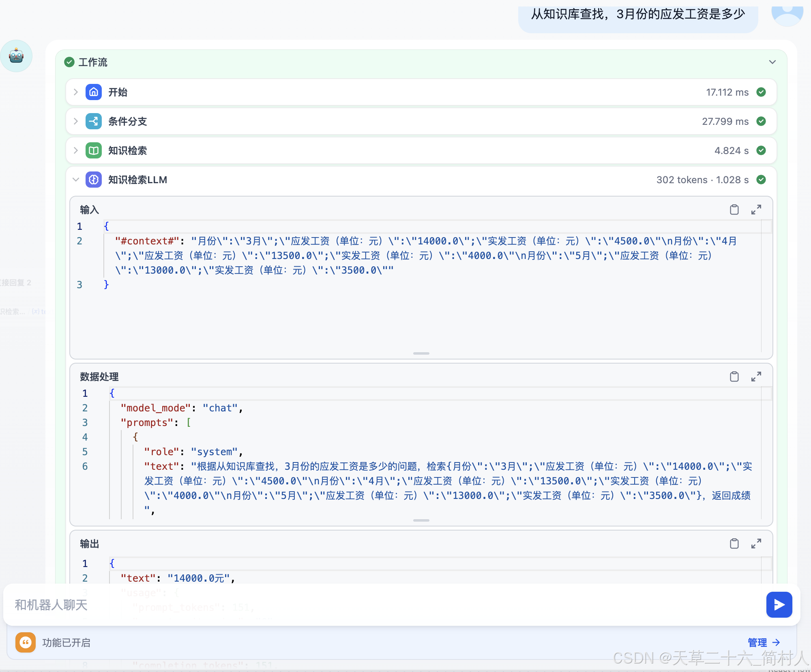The height and width of the screenshot is (672, 811).
Task: Expand the 数据处理 panel to fullscreen
Action: point(756,377)
